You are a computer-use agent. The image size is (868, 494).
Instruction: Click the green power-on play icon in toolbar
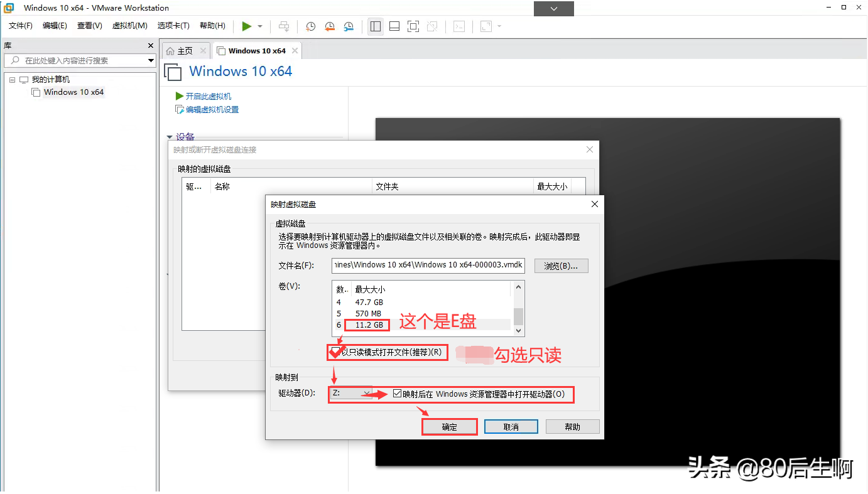[247, 26]
